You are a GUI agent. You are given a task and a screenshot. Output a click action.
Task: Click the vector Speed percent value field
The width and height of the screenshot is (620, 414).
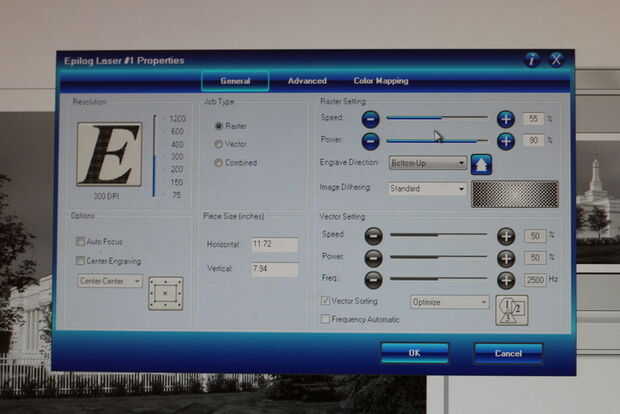click(535, 236)
